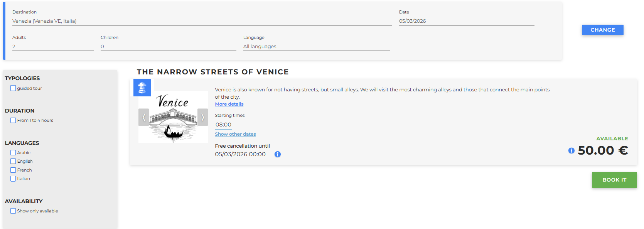Open the Language dropdown in search form
This screenshot has width=644, height=229.
point(316,47)
